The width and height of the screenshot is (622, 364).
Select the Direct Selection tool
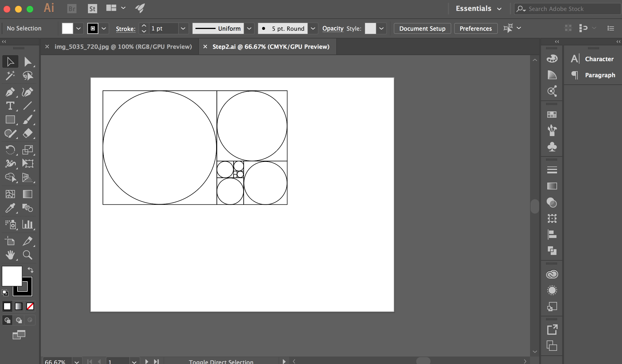tap(28, 62)
